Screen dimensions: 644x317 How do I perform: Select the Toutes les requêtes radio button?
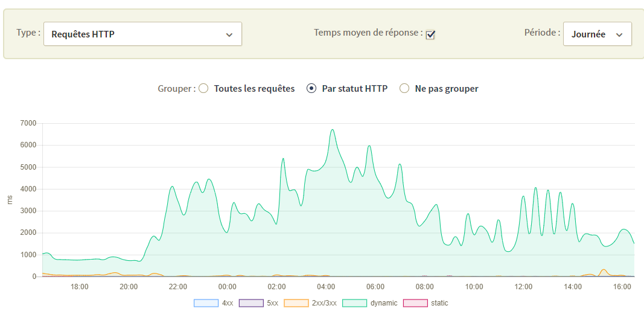[x=203, y=88]
